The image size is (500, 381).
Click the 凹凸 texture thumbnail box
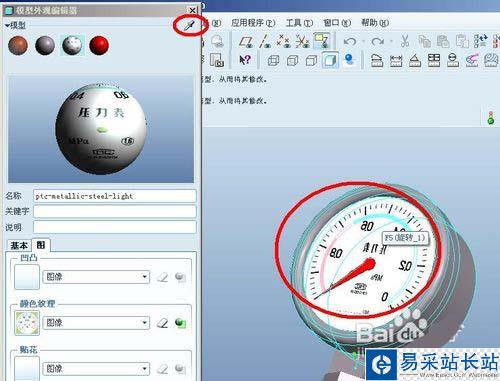coord(27,277)
